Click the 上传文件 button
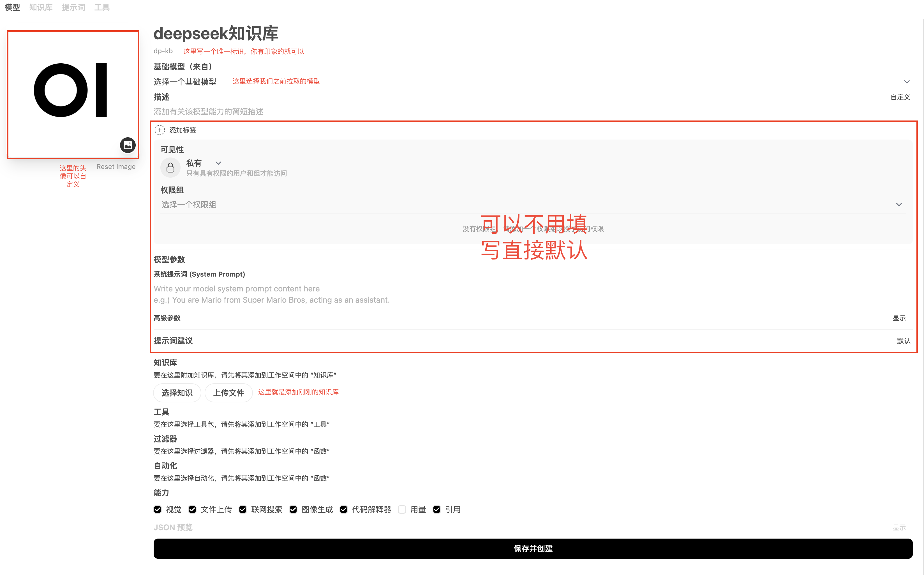 pos(229,393)
